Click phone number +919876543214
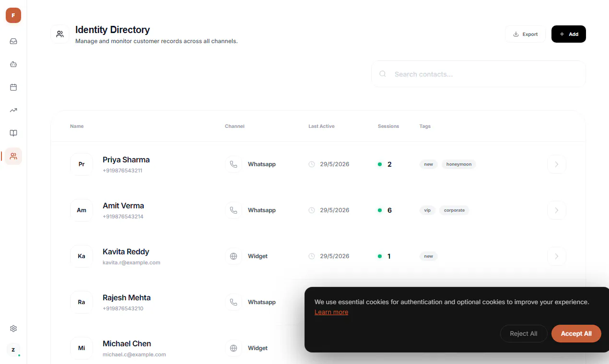 (123, 216)
